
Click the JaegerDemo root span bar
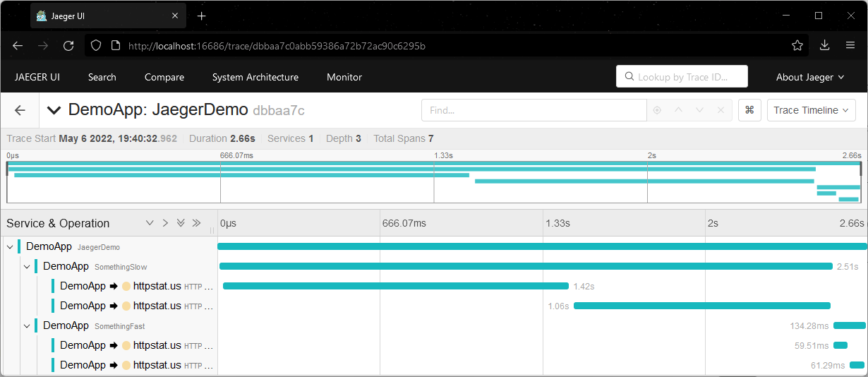tap(542, 246)
